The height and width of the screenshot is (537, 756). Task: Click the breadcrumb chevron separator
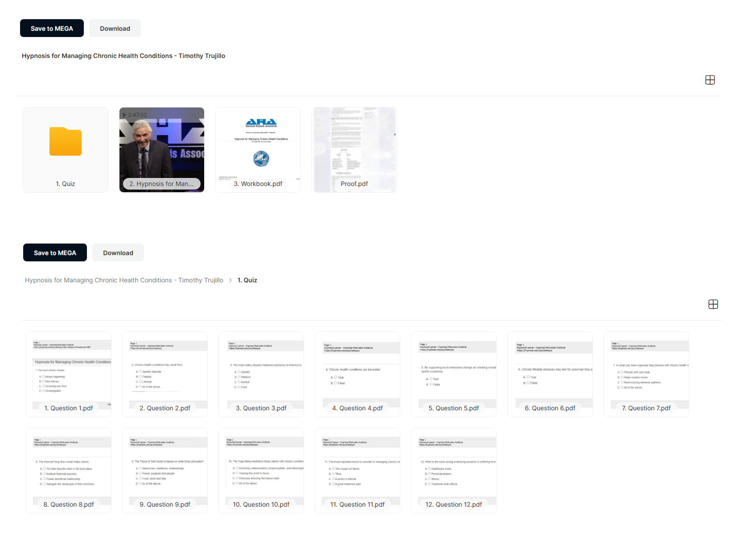(230, 280)
